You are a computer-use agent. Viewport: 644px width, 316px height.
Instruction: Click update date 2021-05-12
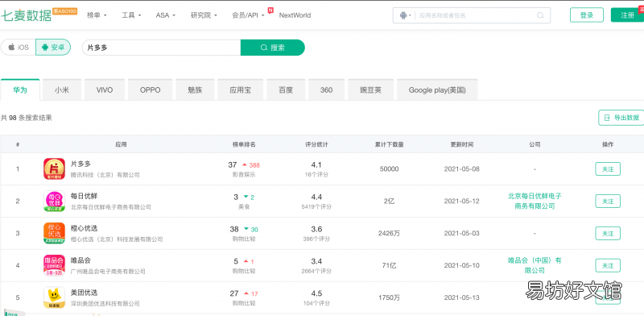tap(461, 202)
